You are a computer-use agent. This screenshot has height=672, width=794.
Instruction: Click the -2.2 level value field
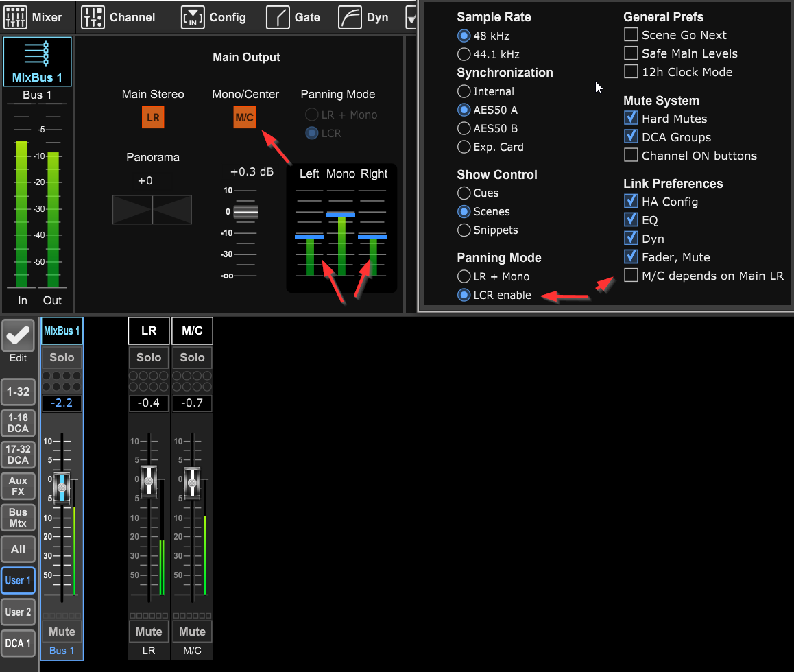(62, 403)
